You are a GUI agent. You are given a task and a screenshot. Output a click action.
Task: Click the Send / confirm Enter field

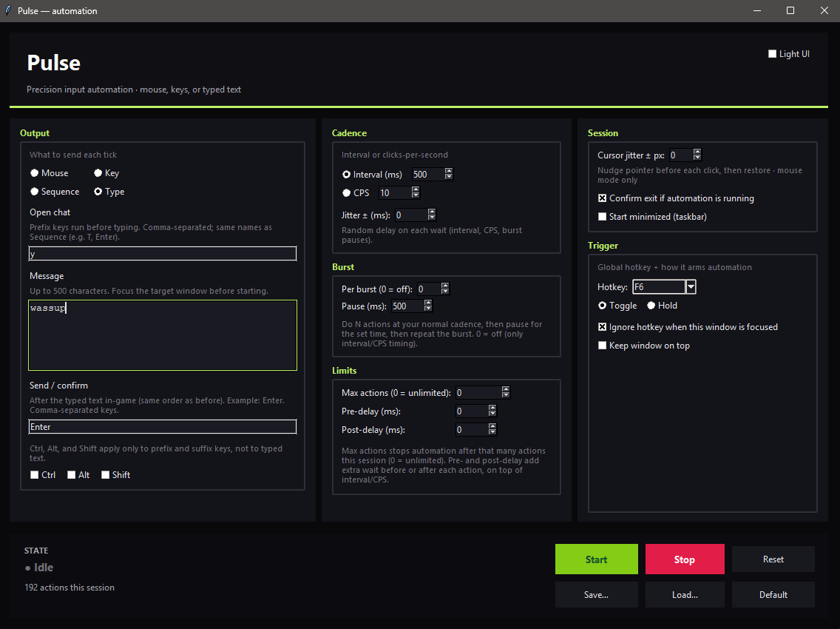163,427
